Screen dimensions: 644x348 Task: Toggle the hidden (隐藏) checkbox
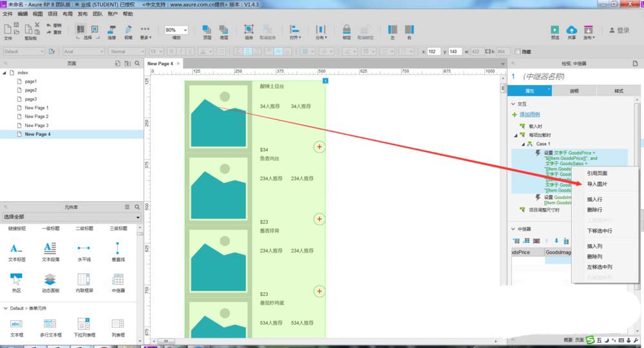pyautogui.click(x=518, y=52)
